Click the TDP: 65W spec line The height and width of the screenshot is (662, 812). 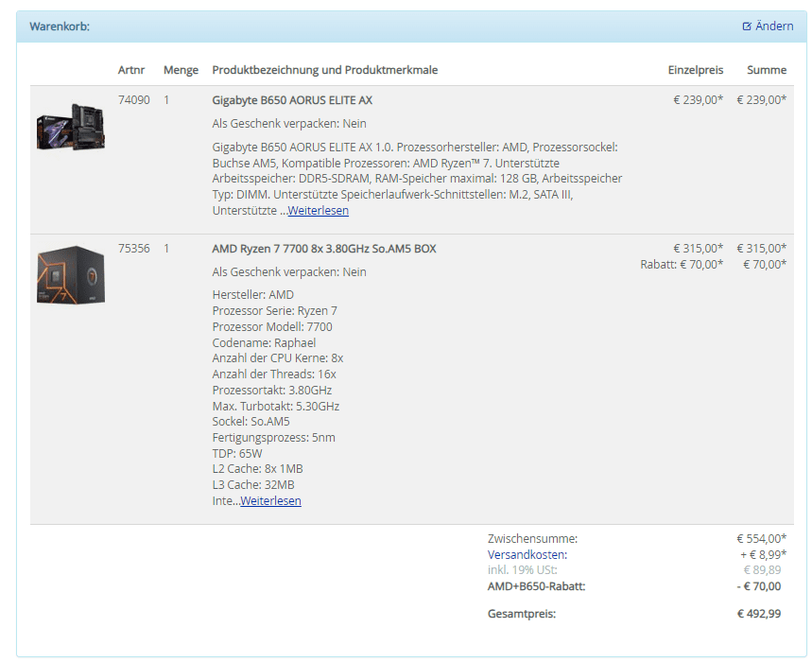237,454
